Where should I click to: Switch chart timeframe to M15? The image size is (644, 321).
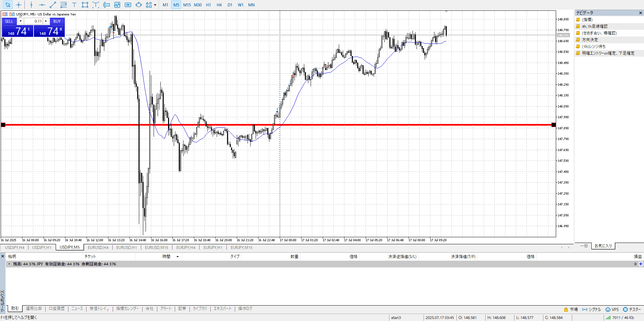pos(187,5)
